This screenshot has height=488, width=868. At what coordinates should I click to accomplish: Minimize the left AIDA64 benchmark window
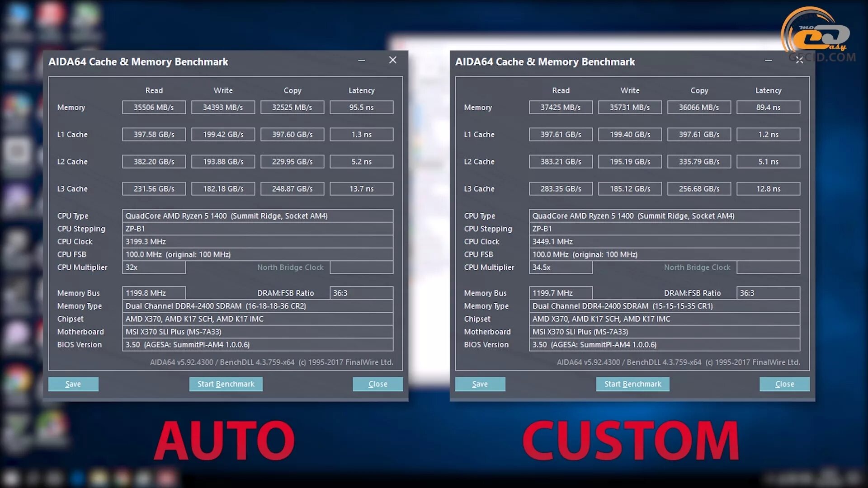[x=362, y=61]
